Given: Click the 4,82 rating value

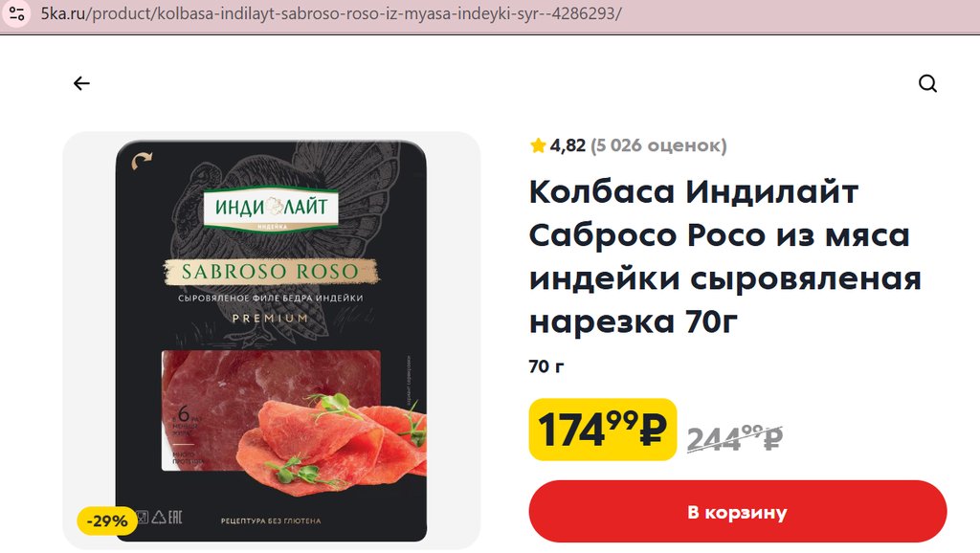Looking at the screenshot, I should coord(568,145).
